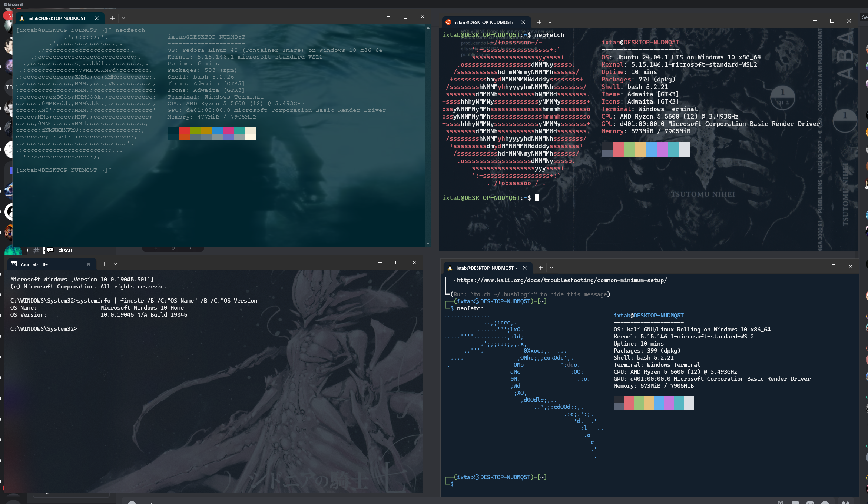Viewport: 868px width, 504px height.
Task: Open profile dropdown in Ubuntu terminal window
Action: click(550, 22)
